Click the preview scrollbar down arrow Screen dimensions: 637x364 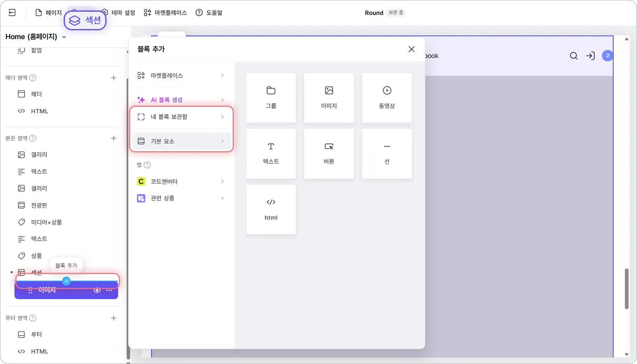point(627,355)
